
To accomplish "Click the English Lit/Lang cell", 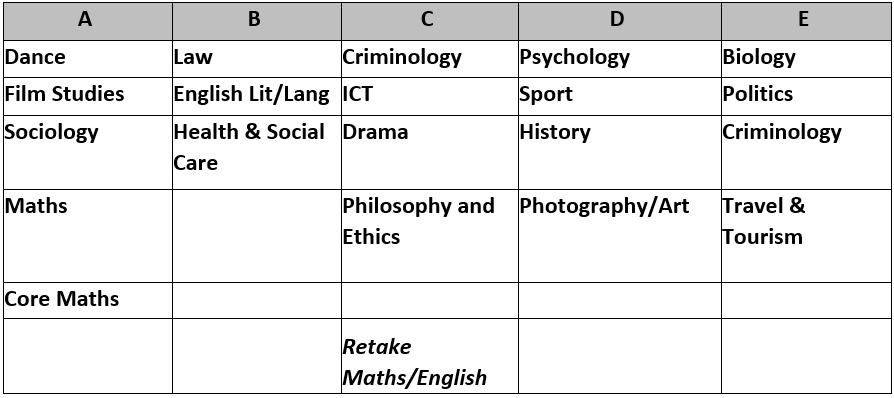I will pyautogui.click(x=257, y=96).
